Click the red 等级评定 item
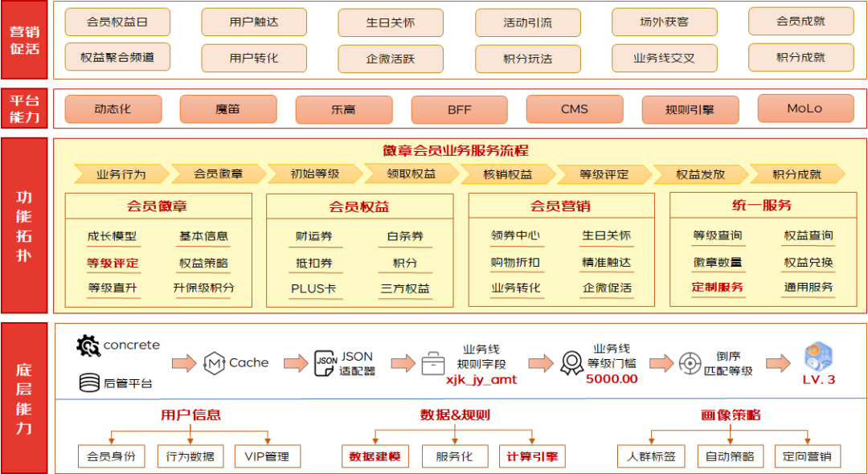Viewport: 868px width, 474px height. pos(113,263)
